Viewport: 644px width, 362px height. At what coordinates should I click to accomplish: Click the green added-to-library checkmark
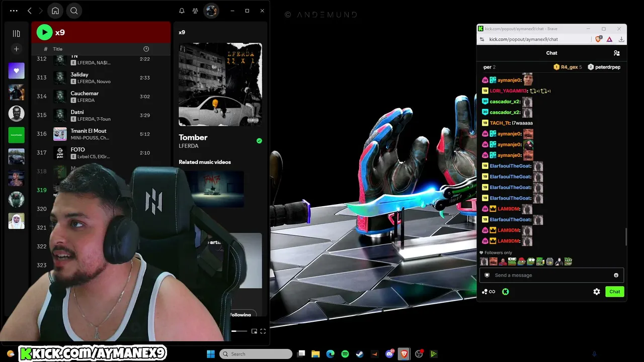[259, 141]
